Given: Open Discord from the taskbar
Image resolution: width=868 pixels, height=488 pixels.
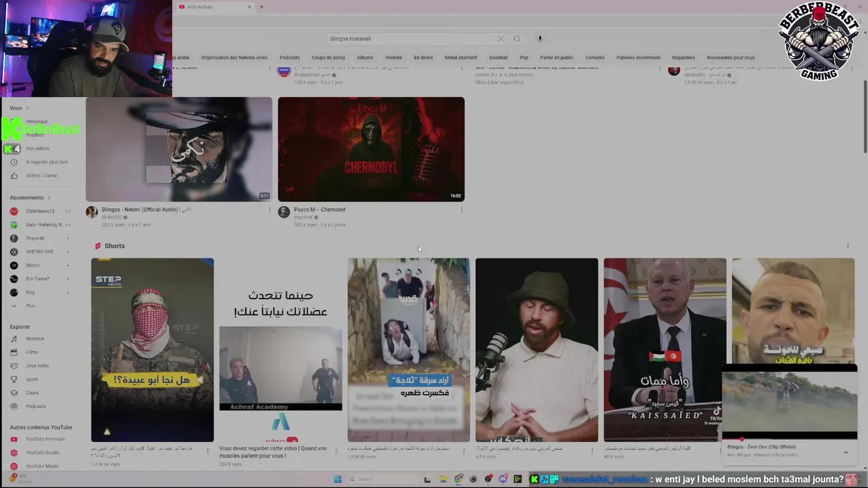Looking at the screenshot, I should [503, 479].
